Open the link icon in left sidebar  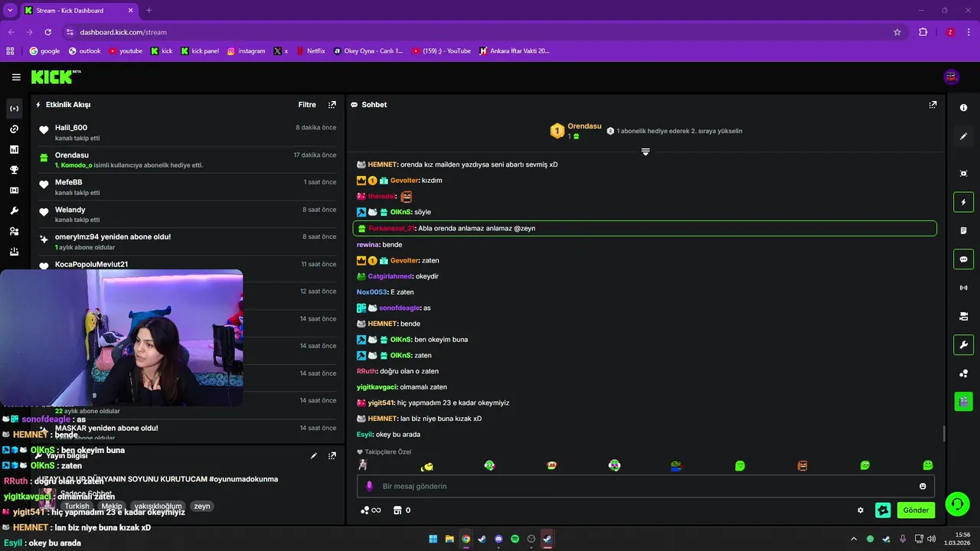[14, 129]
